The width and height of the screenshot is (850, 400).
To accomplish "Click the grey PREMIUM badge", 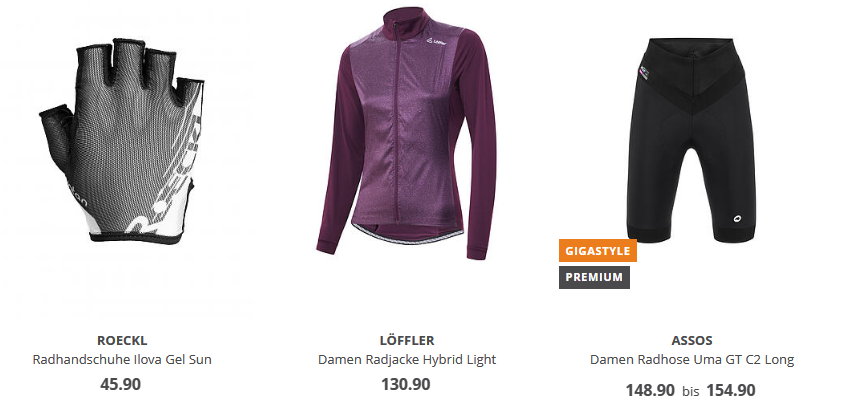I will 594,277.
